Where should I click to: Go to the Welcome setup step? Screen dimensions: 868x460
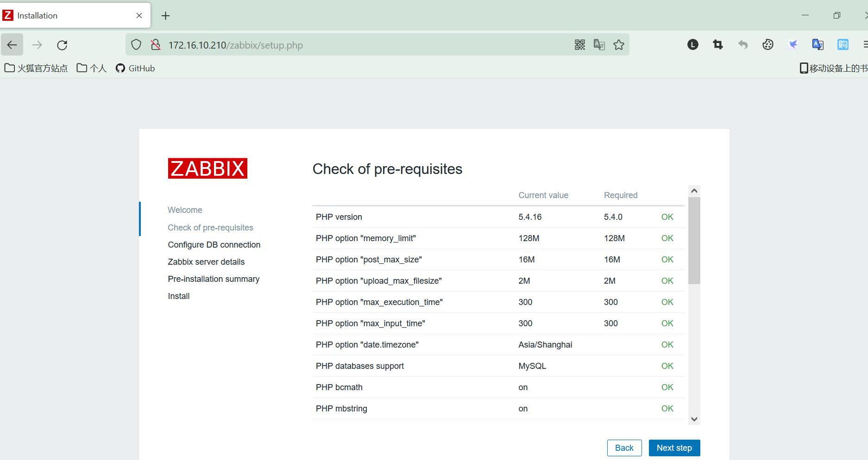[185, 210]
